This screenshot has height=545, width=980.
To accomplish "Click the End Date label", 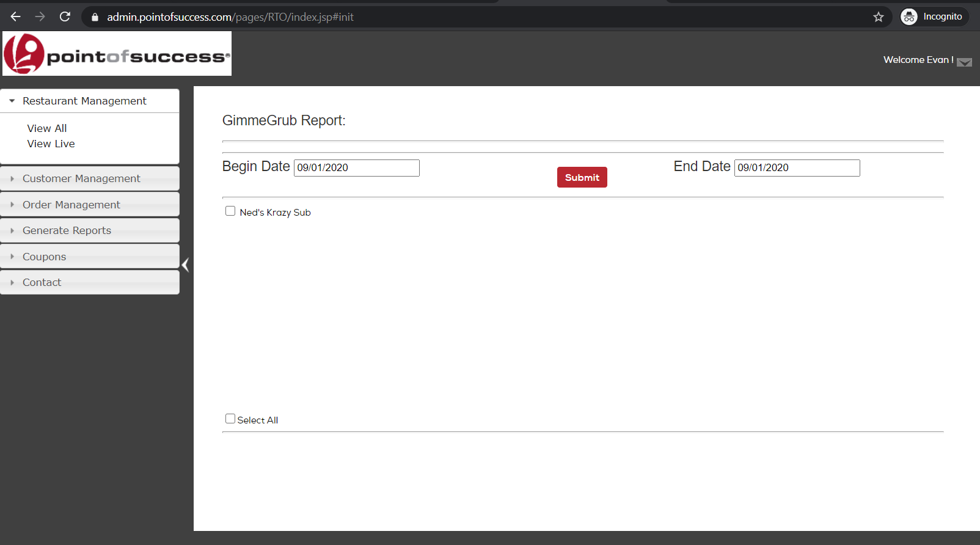I will (x=702, y=166).
